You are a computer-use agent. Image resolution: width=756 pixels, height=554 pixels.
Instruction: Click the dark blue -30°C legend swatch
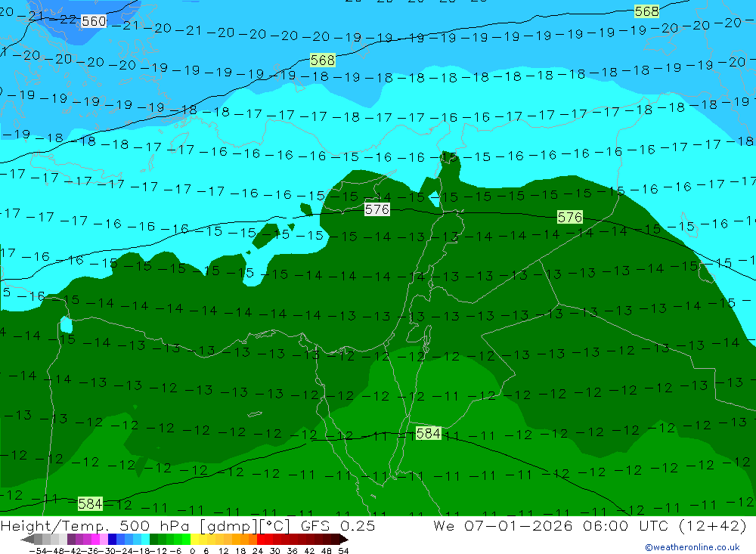112,540
